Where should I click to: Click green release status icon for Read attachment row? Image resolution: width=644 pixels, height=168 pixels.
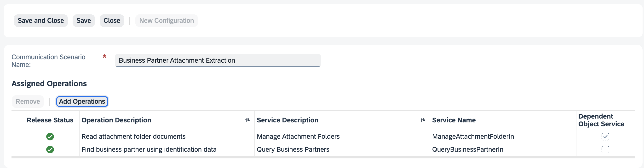[50, 137]
